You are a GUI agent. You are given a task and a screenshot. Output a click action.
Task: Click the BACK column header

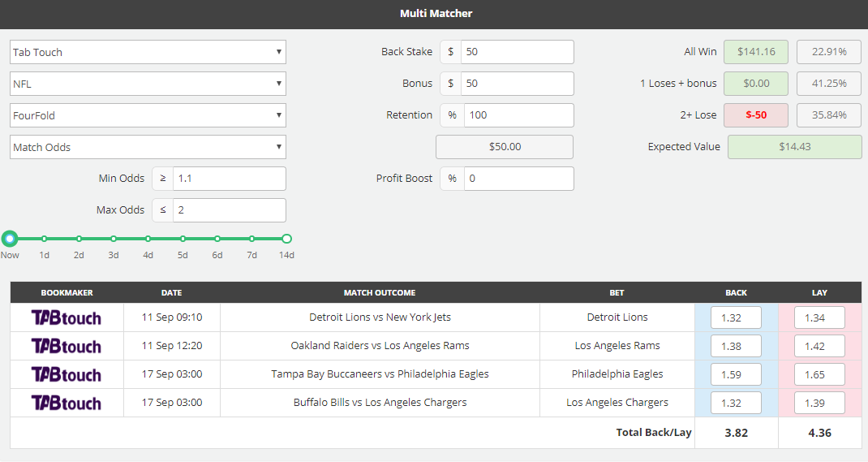click(x=737, y=292)
